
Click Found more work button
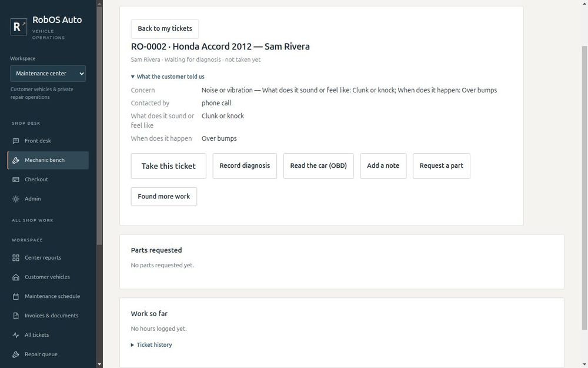point(164,197)
